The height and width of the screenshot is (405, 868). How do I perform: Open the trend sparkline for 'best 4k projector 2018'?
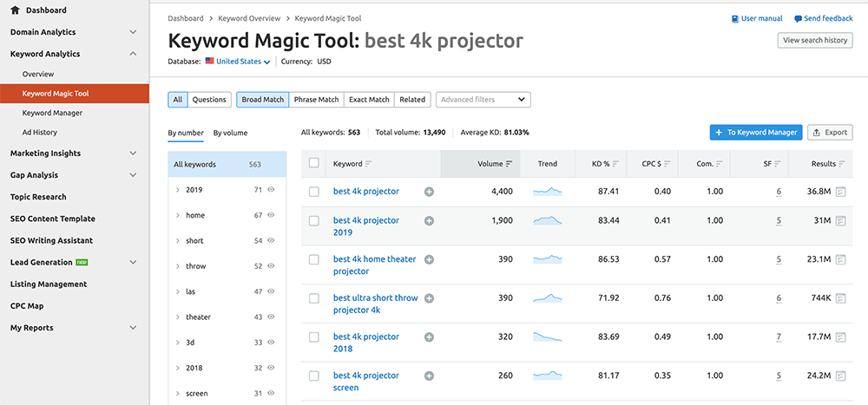pyautogui.click(x=547, y=336)
